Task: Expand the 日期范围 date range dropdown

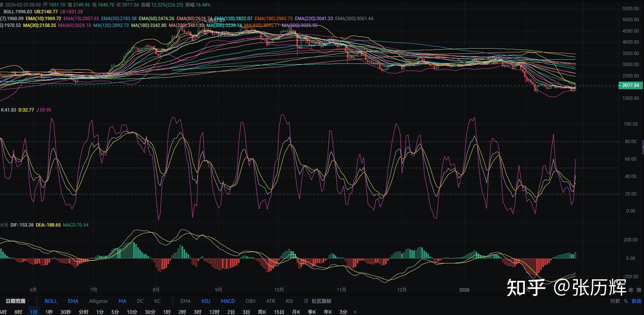Action: [x=17, y=301]
